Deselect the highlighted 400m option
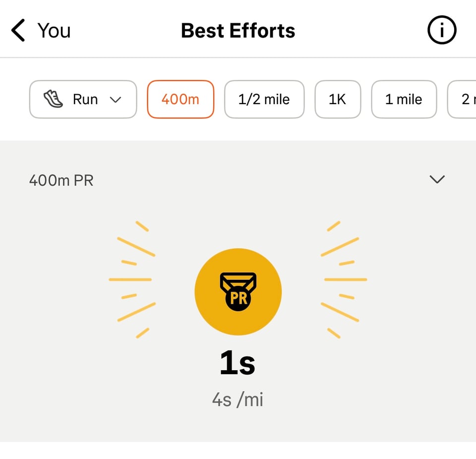This screenshot has height=459, width=476. click(180, 99)
